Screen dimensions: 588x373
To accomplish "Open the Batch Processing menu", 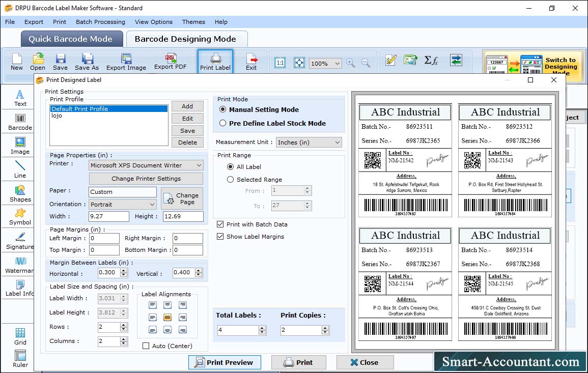I will pos(100,22).
